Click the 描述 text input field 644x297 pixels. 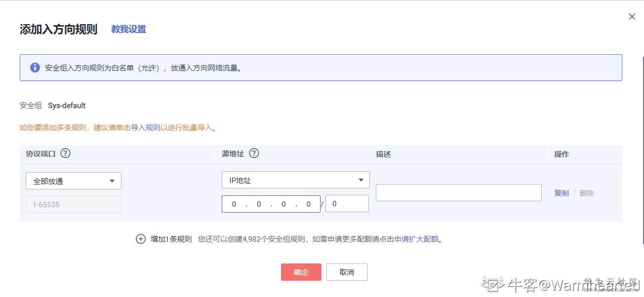coord(458,192)
